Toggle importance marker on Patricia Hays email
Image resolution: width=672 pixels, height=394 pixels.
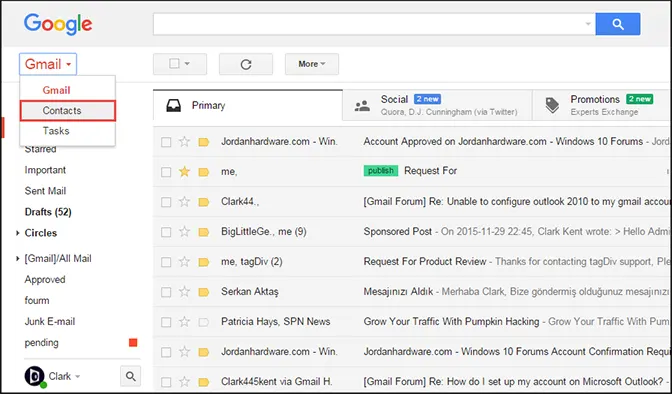204,322
